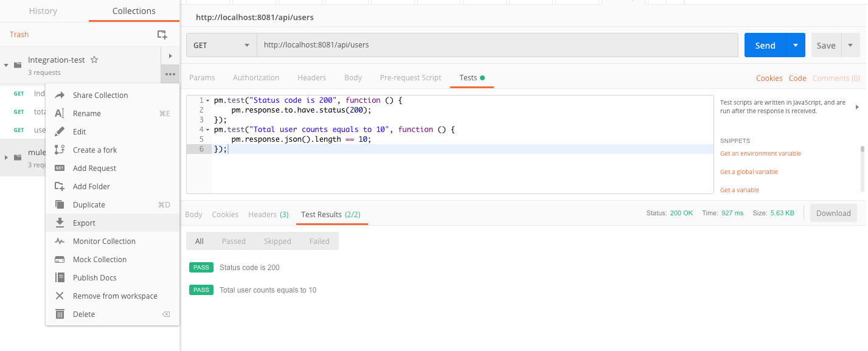Click the request URL input field
868x351 pixels.
point(497,45)
